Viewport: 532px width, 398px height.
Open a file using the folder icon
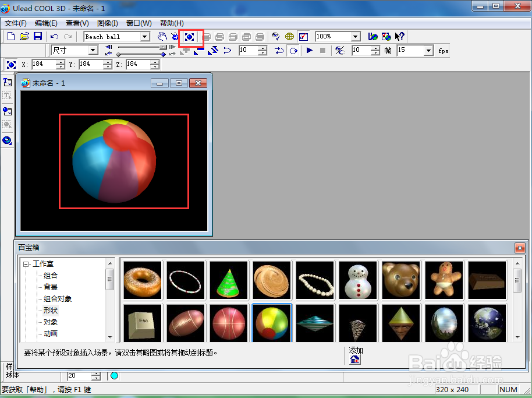pyautogui.click(x=24, y=36)
